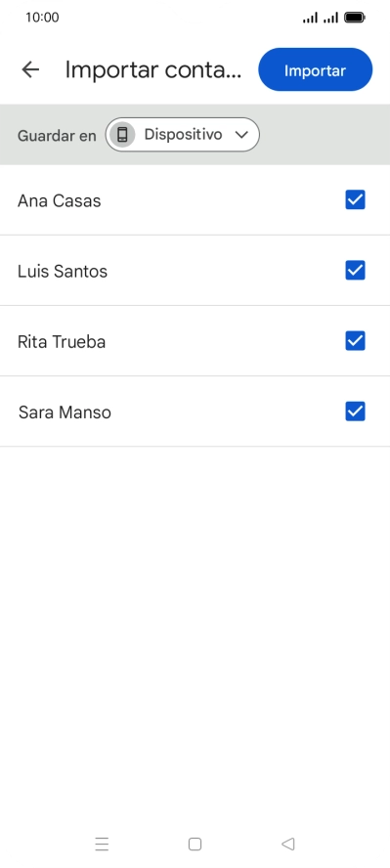Tap the first signal strength icon
This screenshot has height=868, width=390.
coord(310,18)
